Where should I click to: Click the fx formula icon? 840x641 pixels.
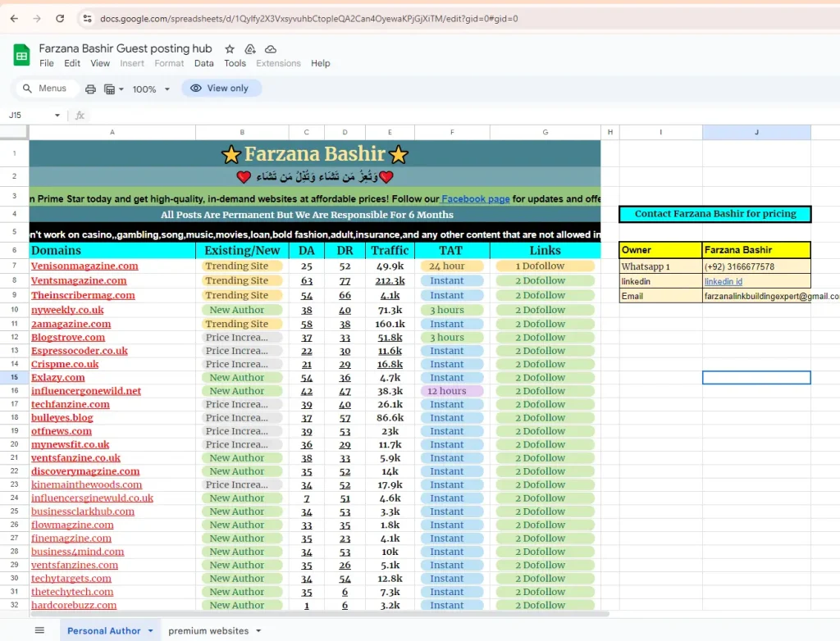click(80, 115)
